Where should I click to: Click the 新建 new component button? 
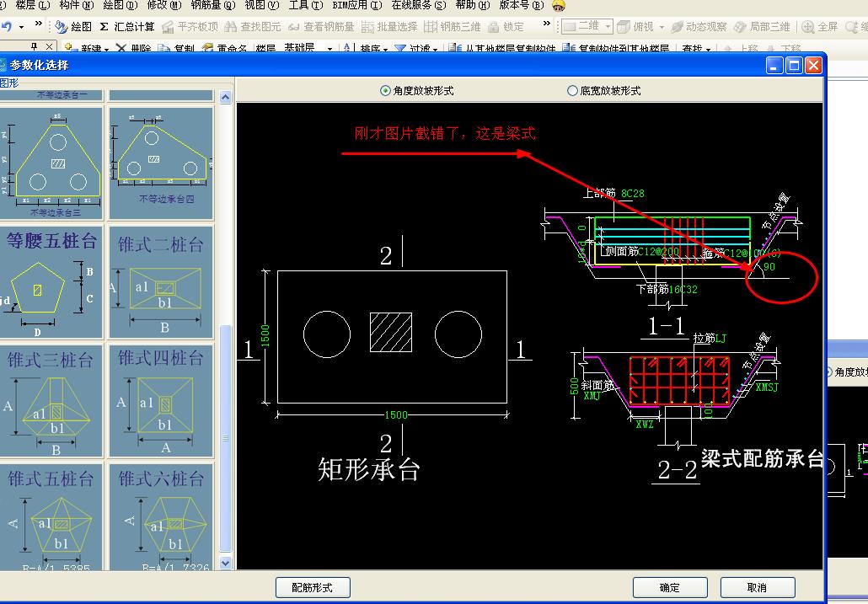(86, 48)
